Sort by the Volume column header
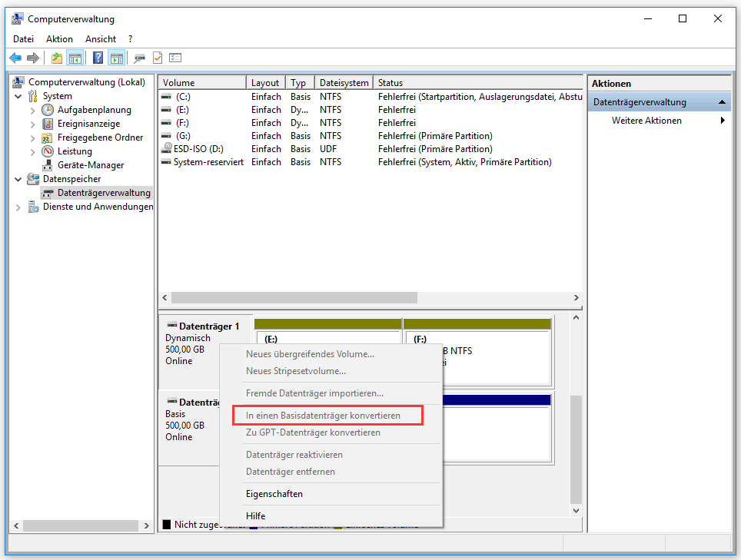This screenshot has width=741, height=560. pyautogui.click(x=202, y=83)
